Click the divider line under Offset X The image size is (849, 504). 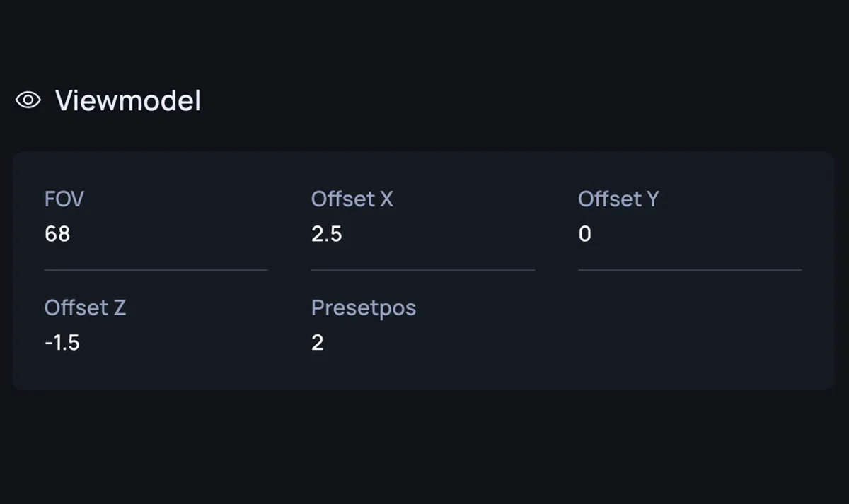point(423,270)
